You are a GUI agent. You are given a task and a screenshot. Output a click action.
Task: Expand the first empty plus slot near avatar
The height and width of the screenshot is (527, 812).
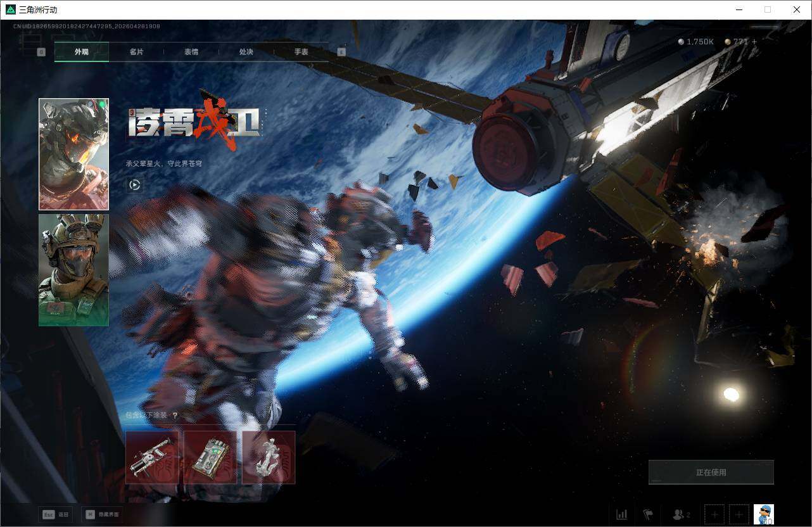[714, 514]
